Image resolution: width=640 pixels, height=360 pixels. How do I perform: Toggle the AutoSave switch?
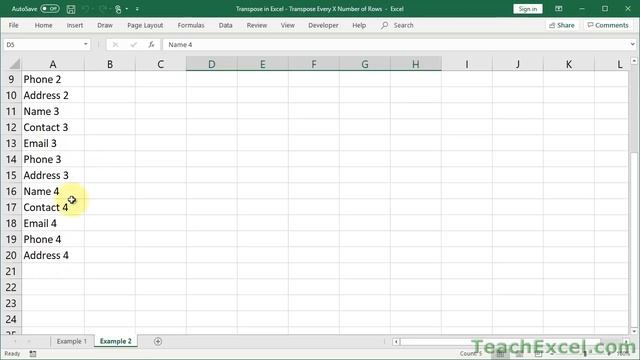coord(50,9)
